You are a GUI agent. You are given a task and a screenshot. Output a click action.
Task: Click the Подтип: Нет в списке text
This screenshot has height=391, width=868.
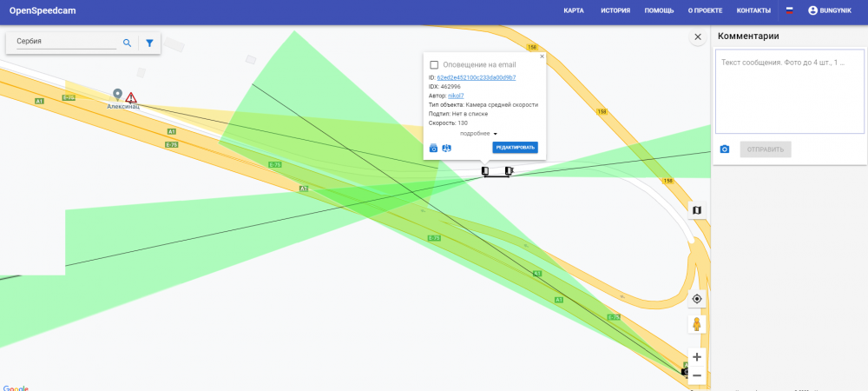click(457, 114)
